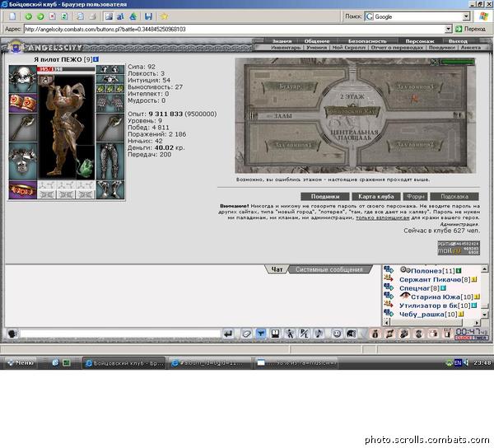Open the Персонаж menu

pos(420,41)
